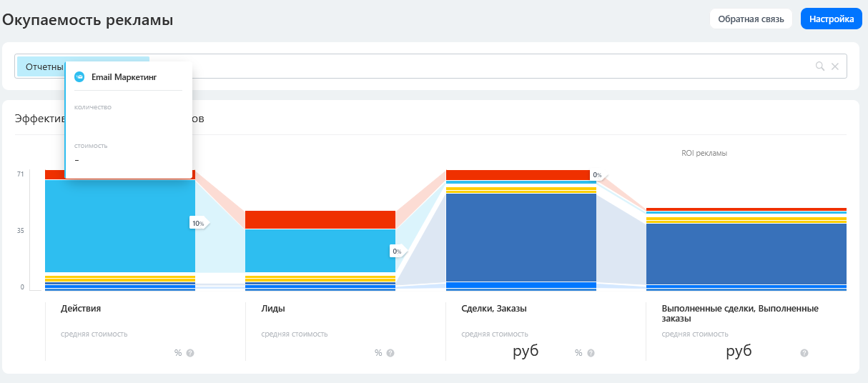This screenshot has width=868, height=383.
Task: Click the help icon under Сделки, Заказы
Action: click(x=591, y=353)
